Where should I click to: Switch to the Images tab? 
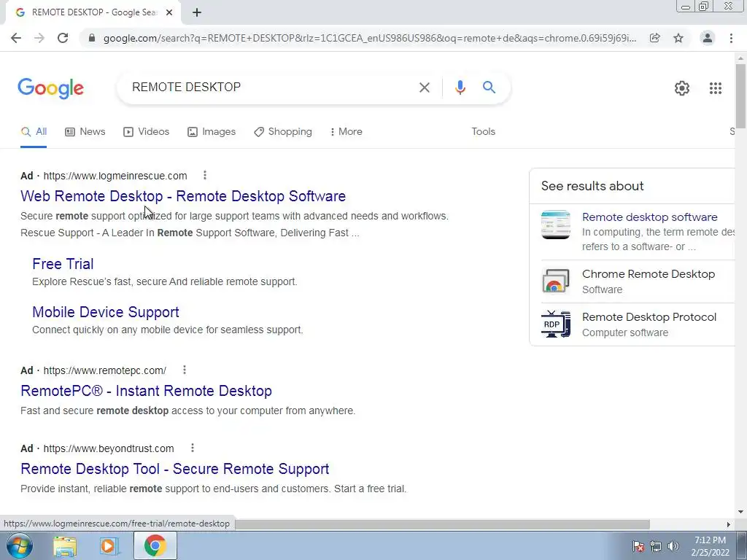click(x=212, y=131)
